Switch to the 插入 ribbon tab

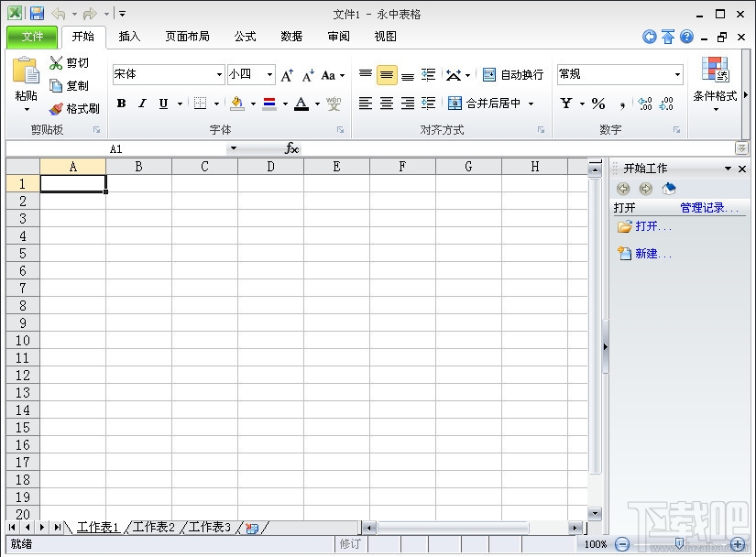pos(129,37)
